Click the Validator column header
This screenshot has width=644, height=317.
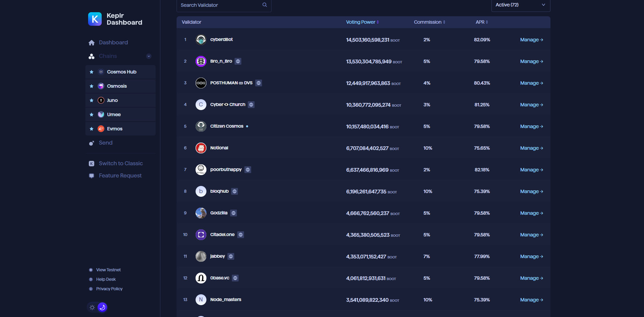(x=192, y=22)
